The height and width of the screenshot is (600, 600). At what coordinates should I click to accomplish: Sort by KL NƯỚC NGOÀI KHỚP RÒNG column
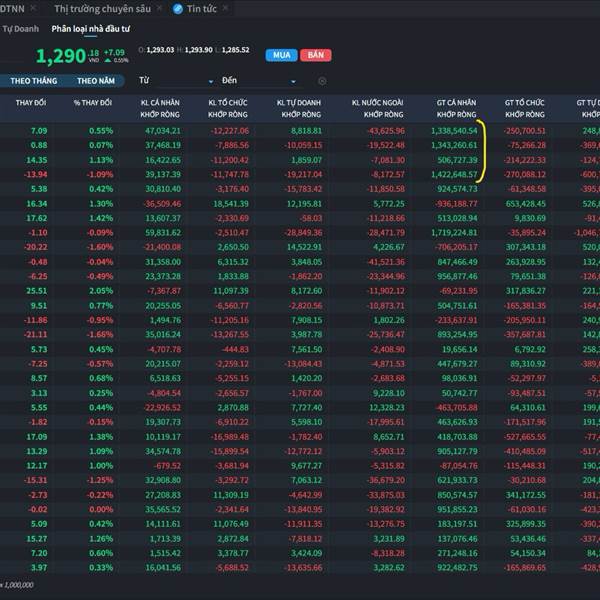(378, 108)
